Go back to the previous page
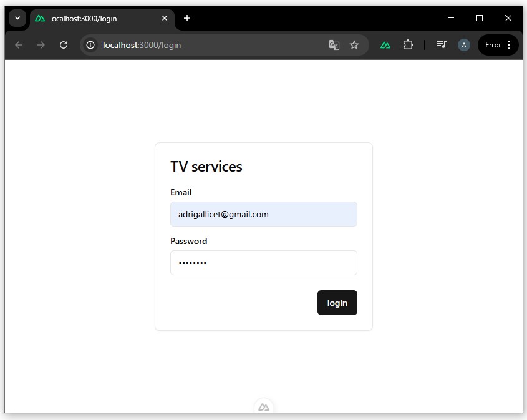 [x=19, y=45]
